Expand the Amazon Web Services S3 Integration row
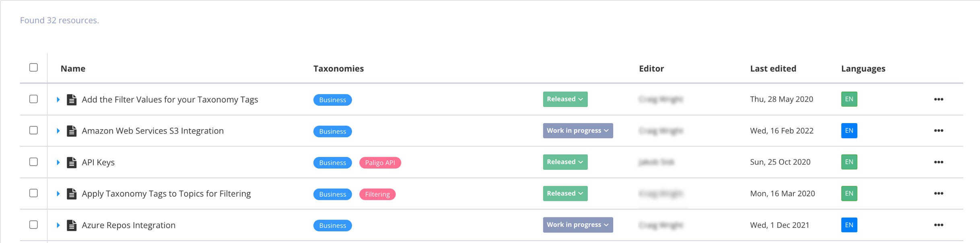980x243 pixels. 59,131
